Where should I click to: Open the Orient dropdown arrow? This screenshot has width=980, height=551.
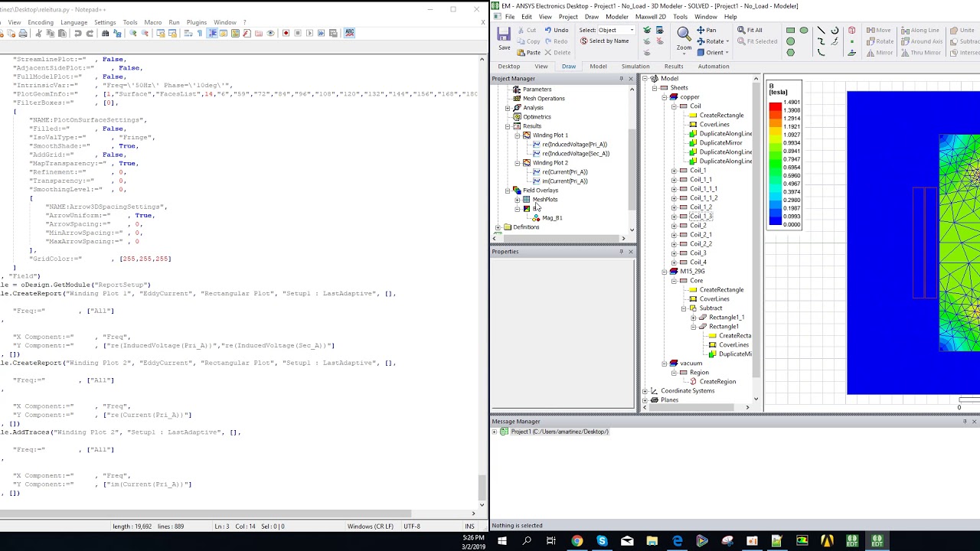point(727,53)
